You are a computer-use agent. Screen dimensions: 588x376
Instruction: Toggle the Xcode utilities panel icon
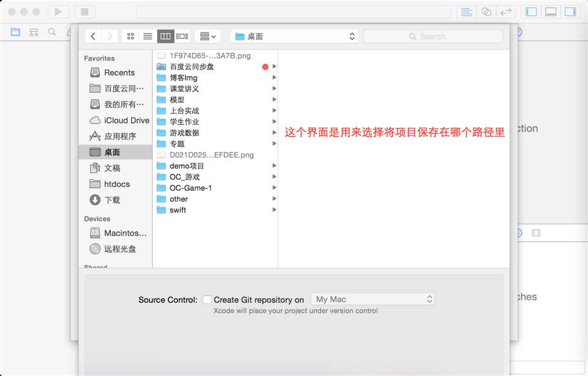pyautogui.click(x=570, y=12)
